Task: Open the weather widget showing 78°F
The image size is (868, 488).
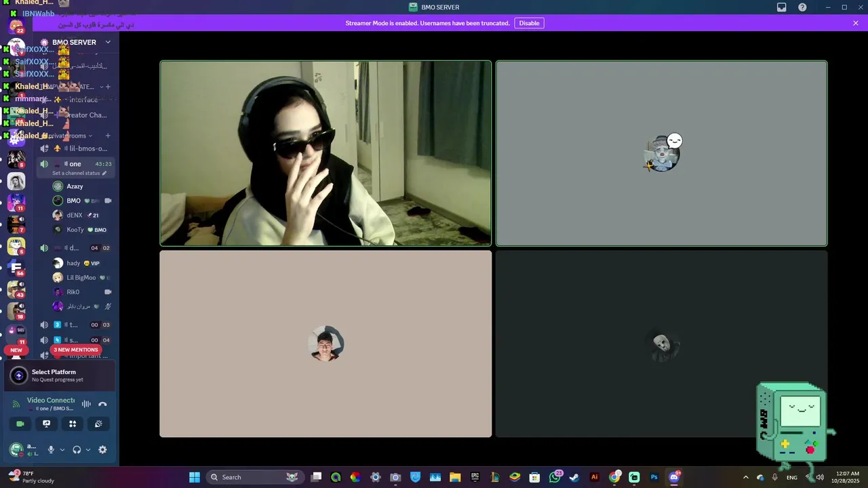Action: (x=32, y=477)
